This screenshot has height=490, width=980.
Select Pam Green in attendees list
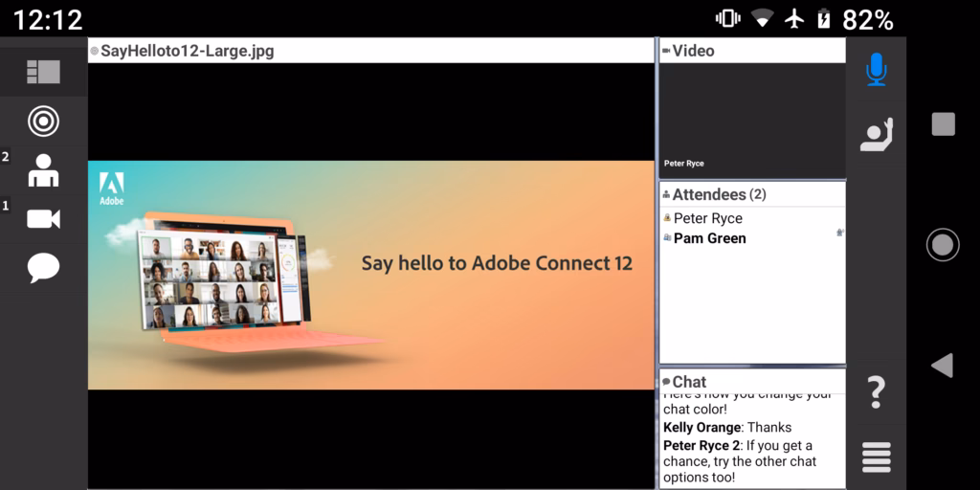[x=709, y=238]
